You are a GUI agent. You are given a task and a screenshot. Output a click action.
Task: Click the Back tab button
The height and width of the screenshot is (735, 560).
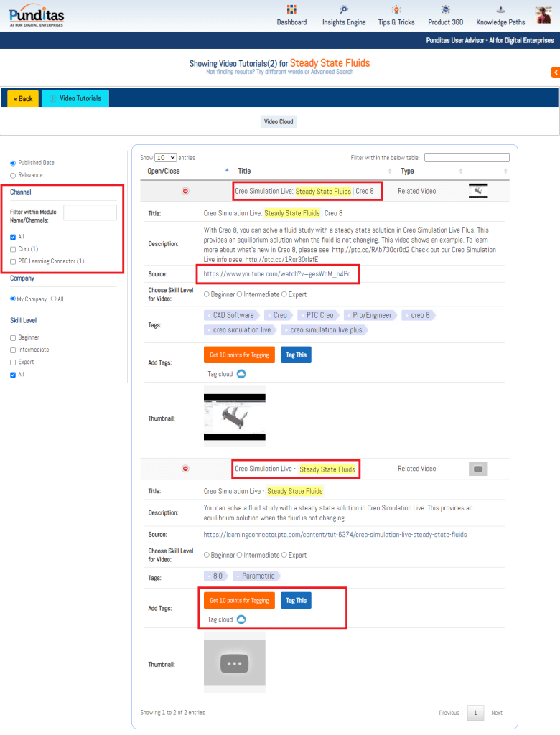coord(23,98)
